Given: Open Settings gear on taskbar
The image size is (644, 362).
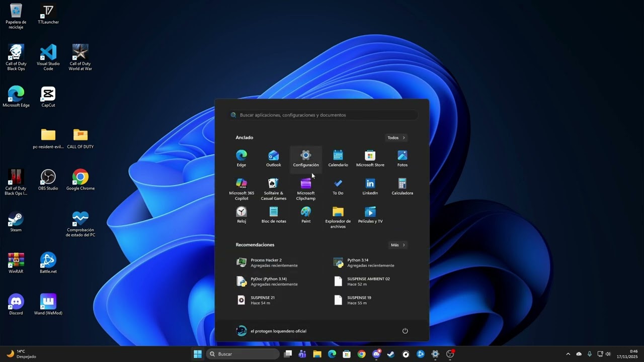Looking at the screenshot, I should click(435, 354).
